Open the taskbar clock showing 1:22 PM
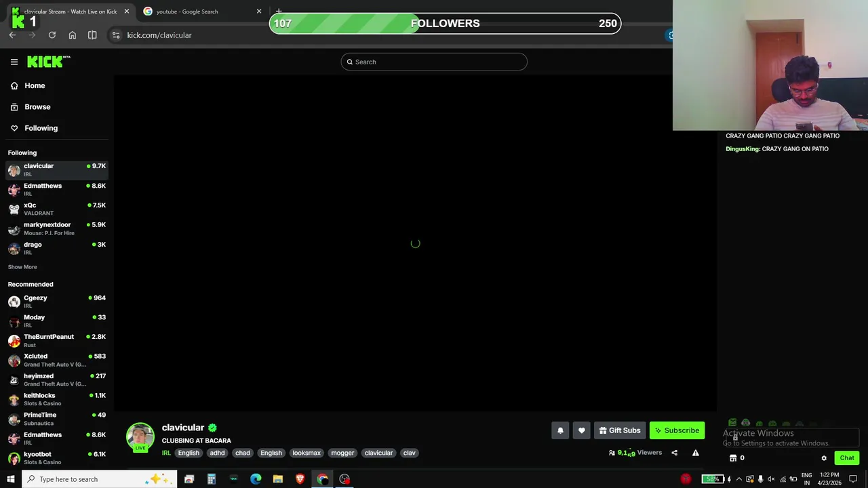This screenshot has width=868, height=488. (829, 479)
